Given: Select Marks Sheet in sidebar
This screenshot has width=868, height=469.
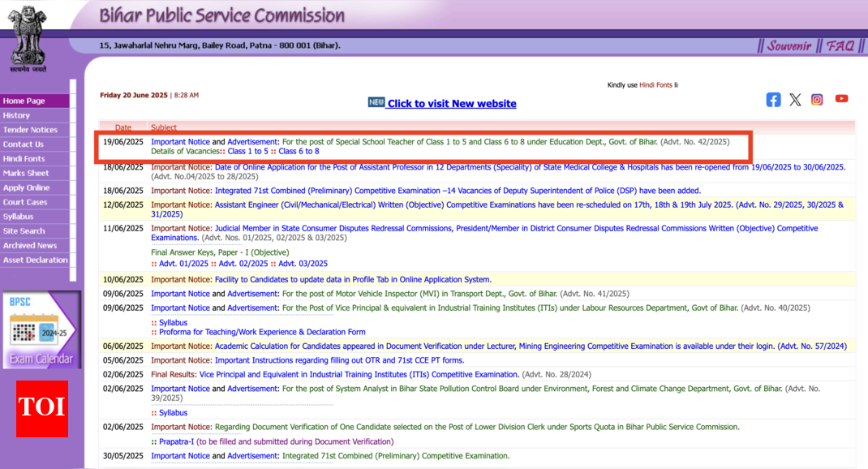Looking at the screenshot, I should click(x=26, y=173).
